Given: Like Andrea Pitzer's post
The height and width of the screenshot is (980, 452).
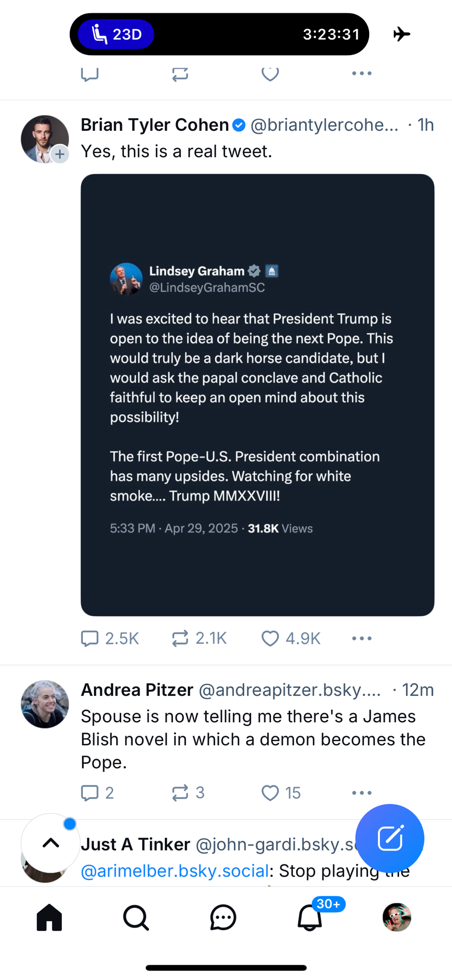Looking at the screenshot, I should coord(270,793).
